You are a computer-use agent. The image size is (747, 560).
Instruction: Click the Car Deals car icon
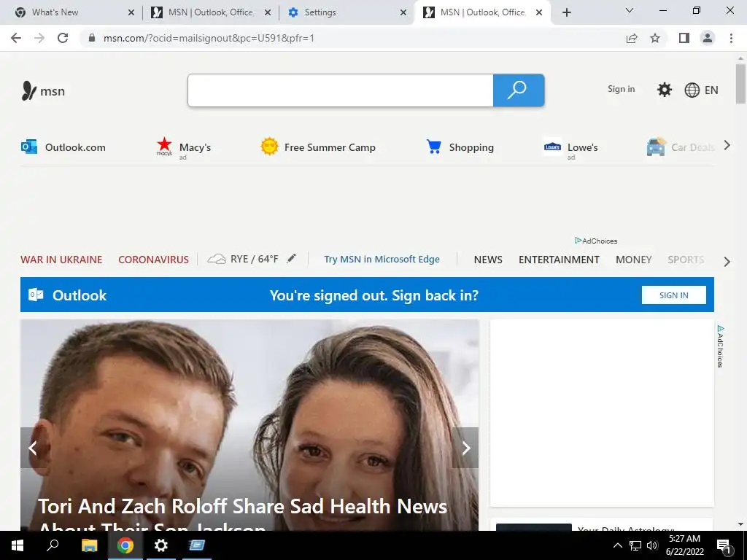click(x=656, y=147)
